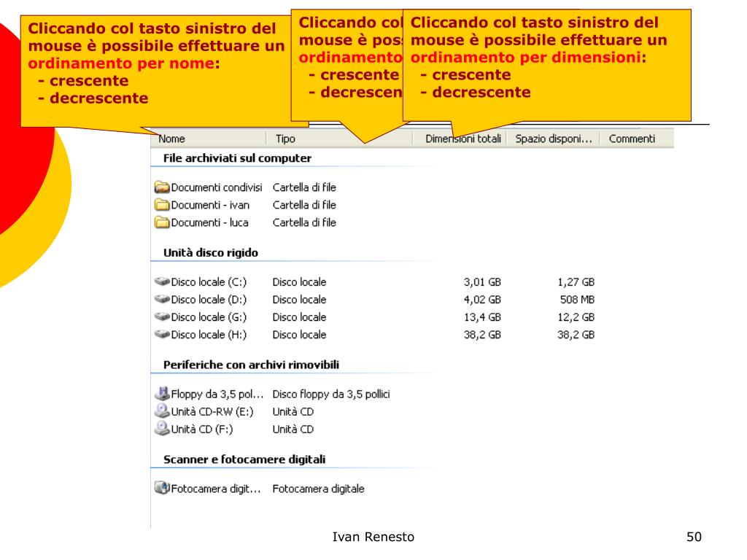Click the Documenti - luca folder icon
747x560 pixels.
coord(162,223)
